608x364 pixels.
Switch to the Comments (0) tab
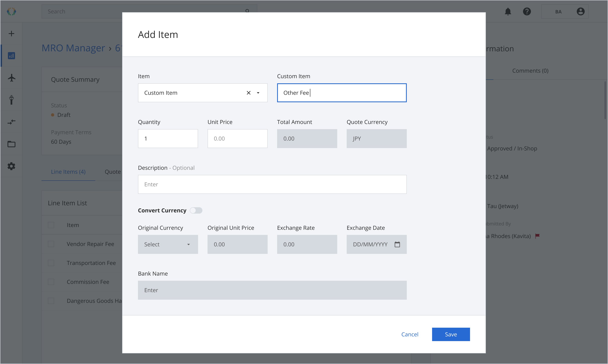tap(530, 71)
